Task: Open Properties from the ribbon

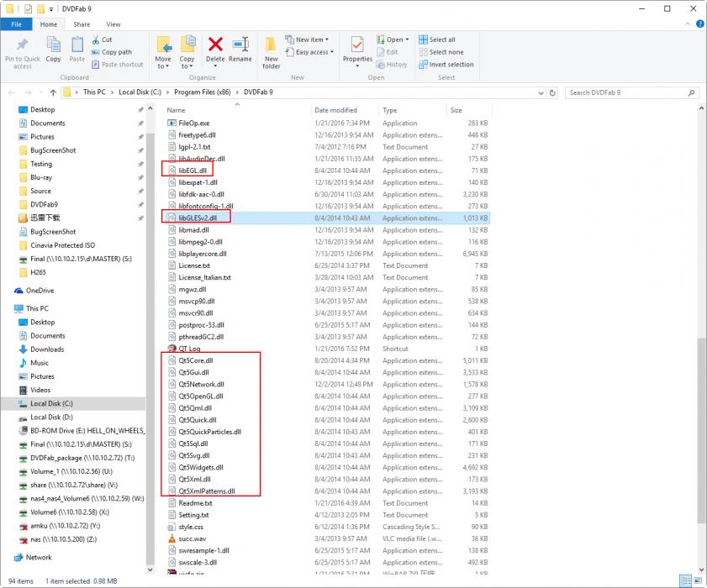Action: pos(357,47)
